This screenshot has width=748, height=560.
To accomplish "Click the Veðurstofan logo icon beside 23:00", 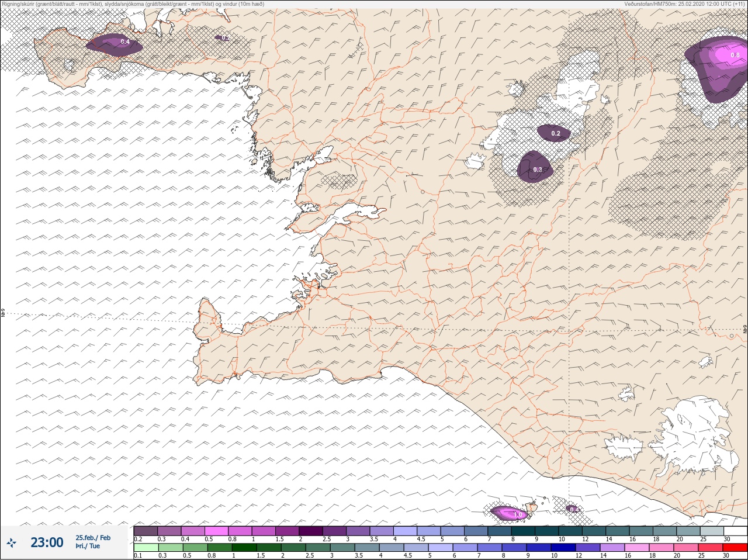I will coord(11,543).
